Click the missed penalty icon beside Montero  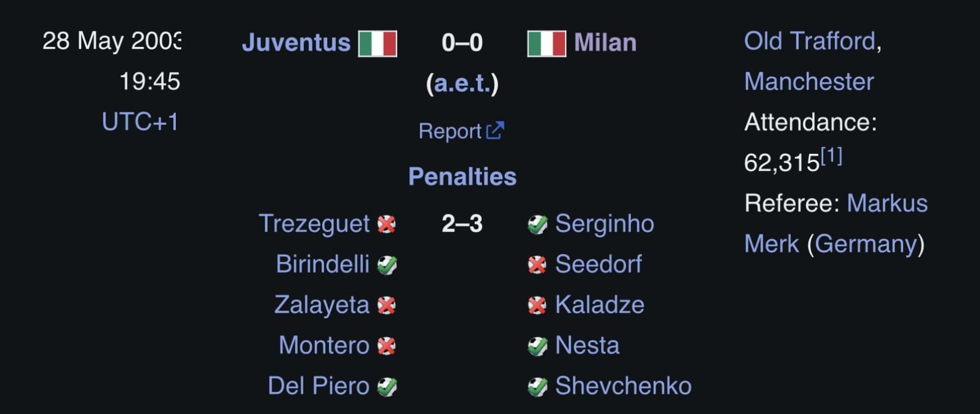[387, 346]
